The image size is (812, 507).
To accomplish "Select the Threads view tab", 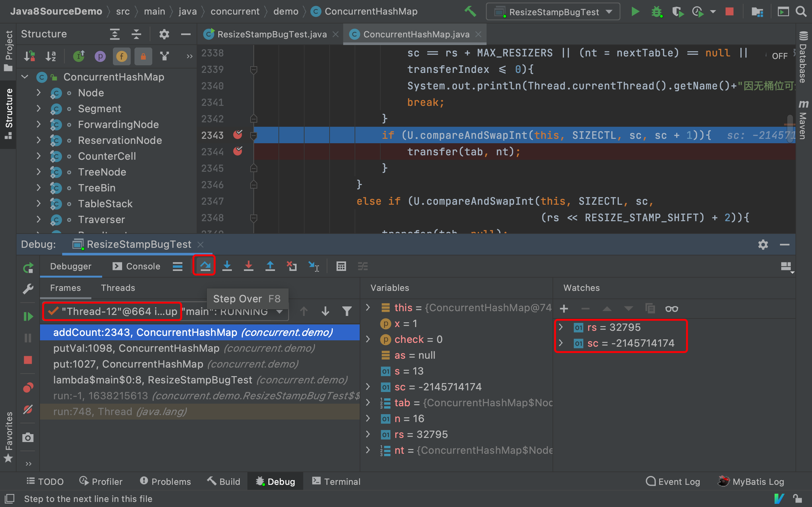I will coord(117,287).
